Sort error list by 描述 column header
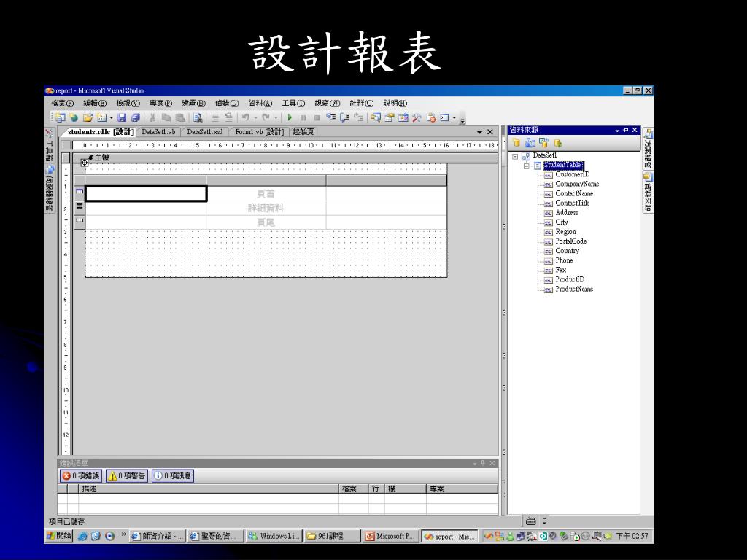 [209, 489]
